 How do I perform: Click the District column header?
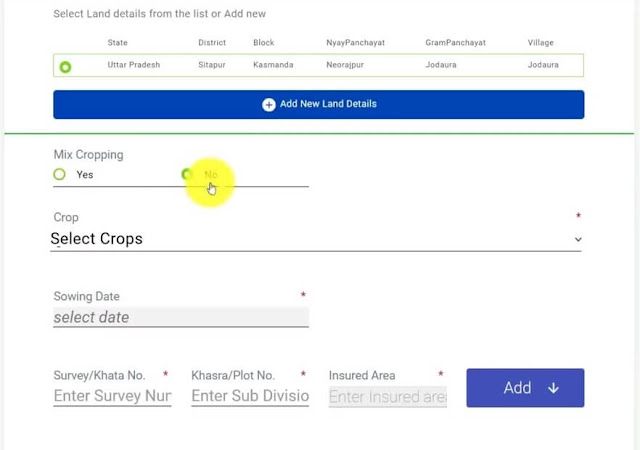point(212,43)
